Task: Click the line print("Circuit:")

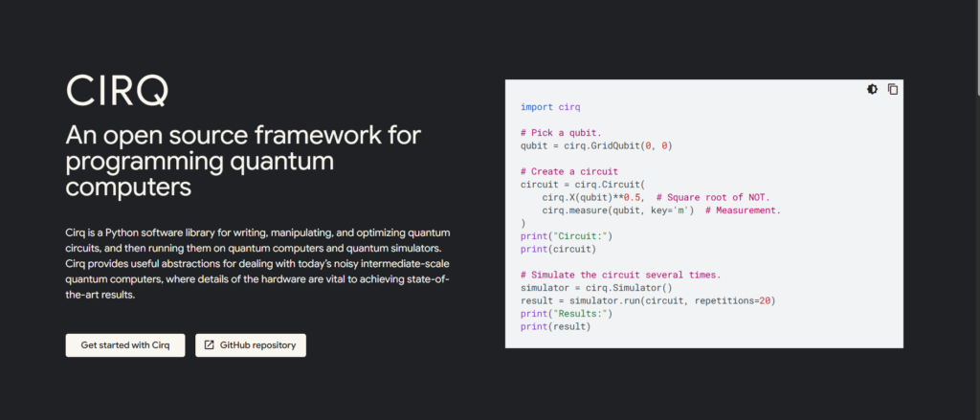Action: click(567, 236)
